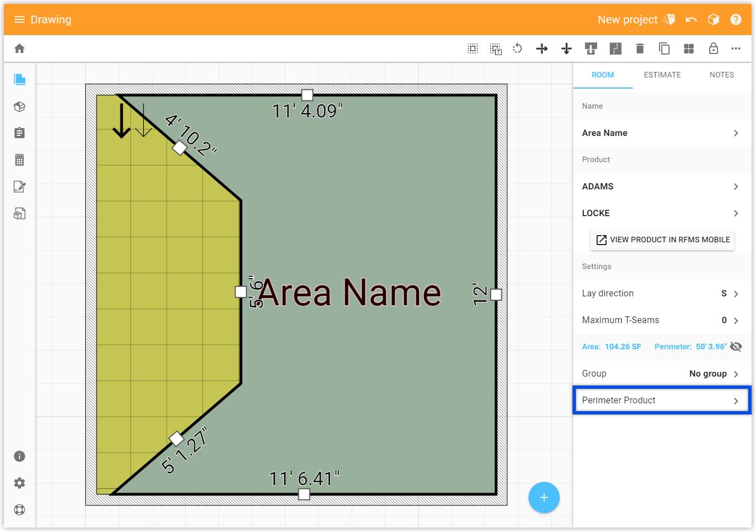Expand the ADAMS product row
This screenshot has width=756, height=532.
(x=662, y=187)
